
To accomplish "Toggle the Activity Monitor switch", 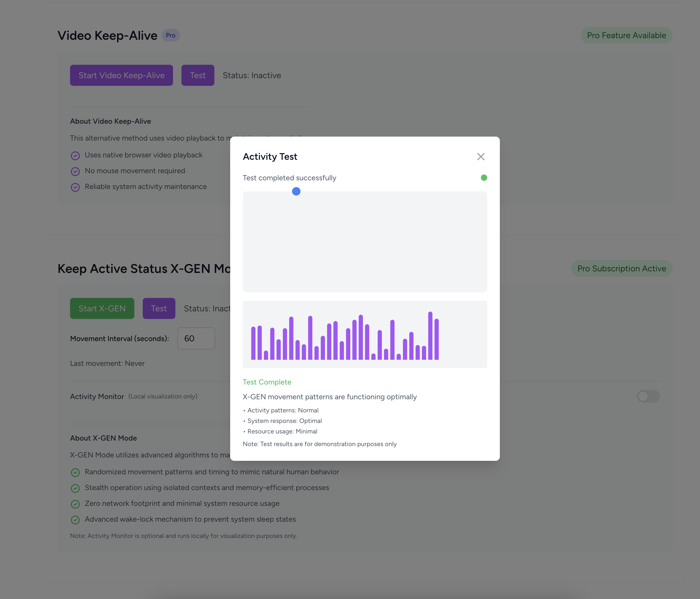I will 648,396.
